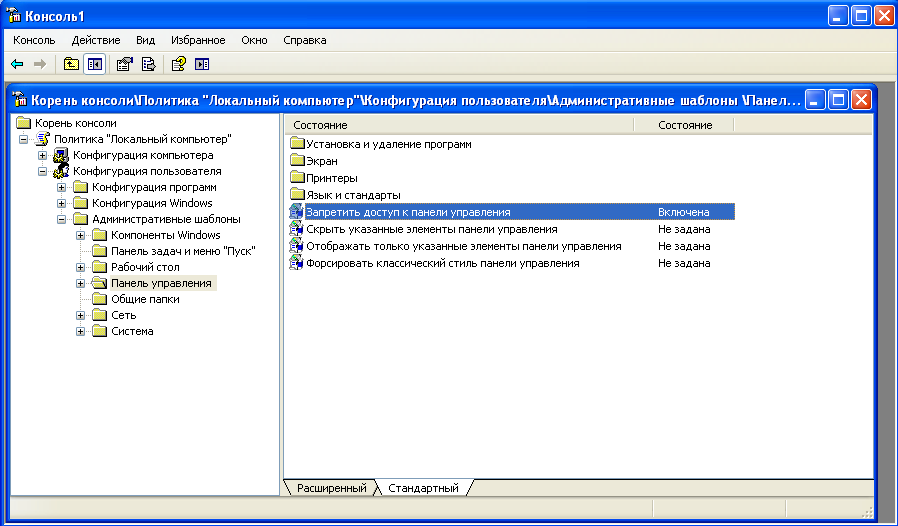The width and height of the screenshot is (898, 526).
Task: Switch to the Расширенный tab
Action: click(332, 488)
